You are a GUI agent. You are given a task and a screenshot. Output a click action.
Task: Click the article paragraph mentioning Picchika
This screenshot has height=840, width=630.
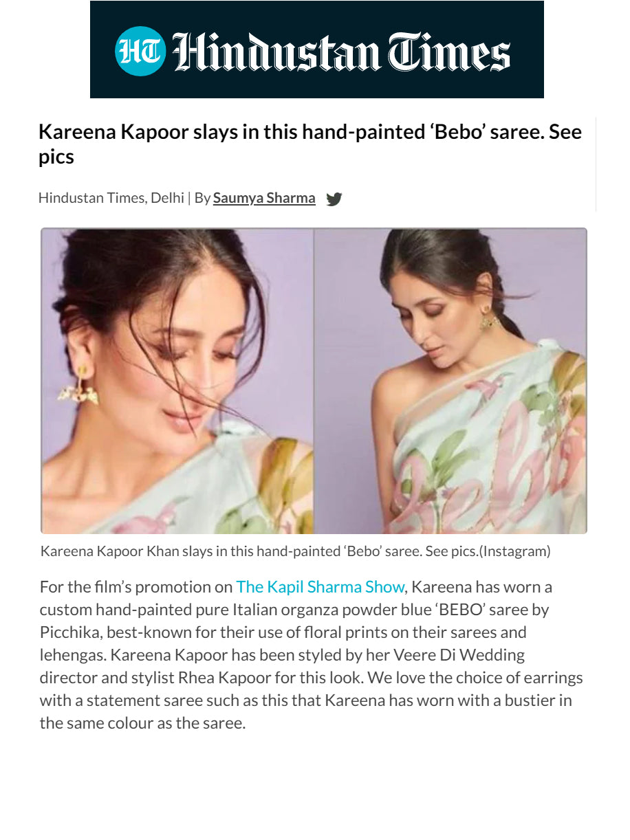312,654
